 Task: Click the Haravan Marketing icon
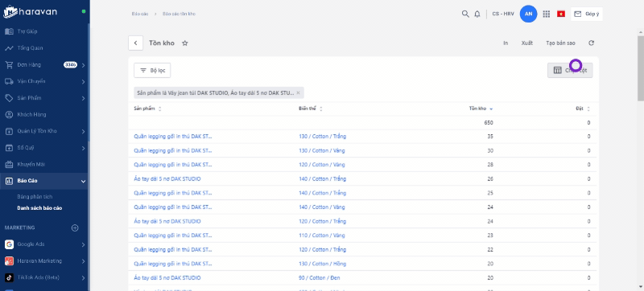(x=9, y=260)
